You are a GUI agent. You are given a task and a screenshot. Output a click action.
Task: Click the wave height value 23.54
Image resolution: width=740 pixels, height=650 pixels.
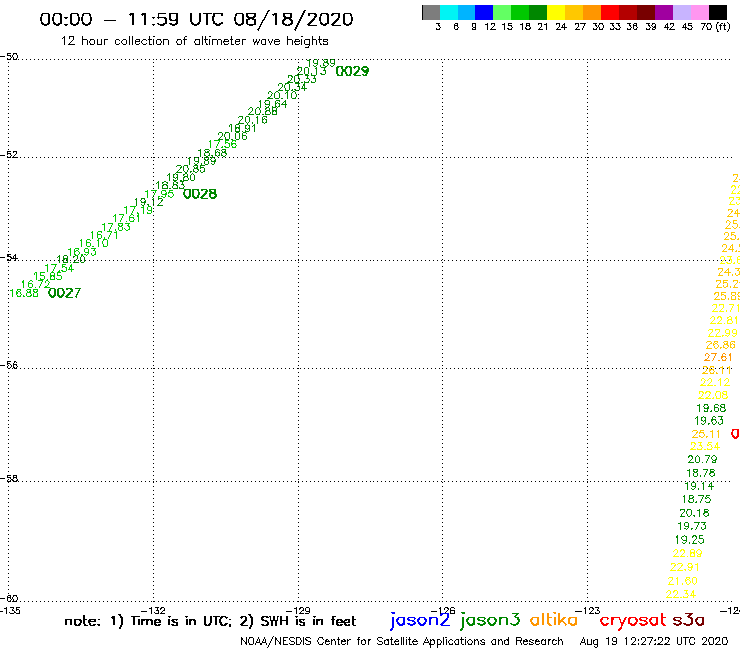coord(705,446)
